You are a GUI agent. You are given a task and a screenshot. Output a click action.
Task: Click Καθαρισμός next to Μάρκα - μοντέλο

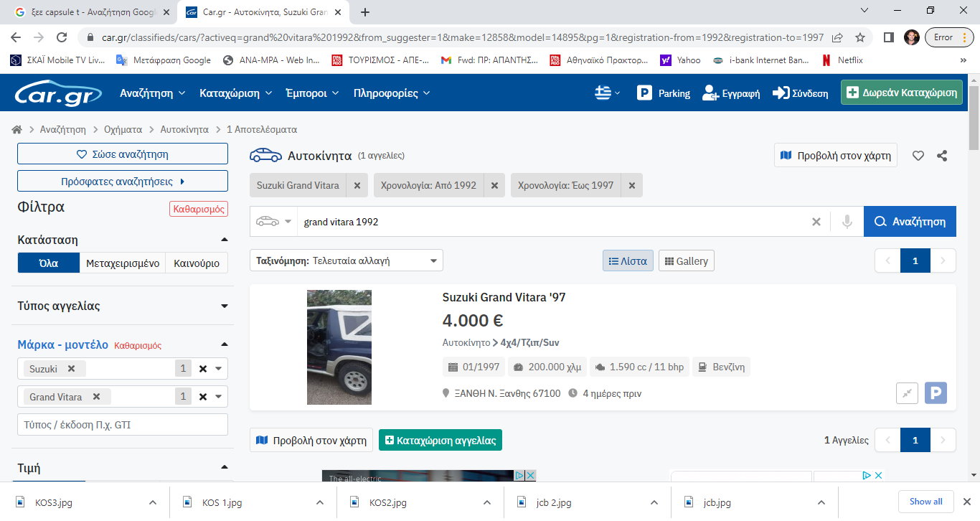[138, 345]
